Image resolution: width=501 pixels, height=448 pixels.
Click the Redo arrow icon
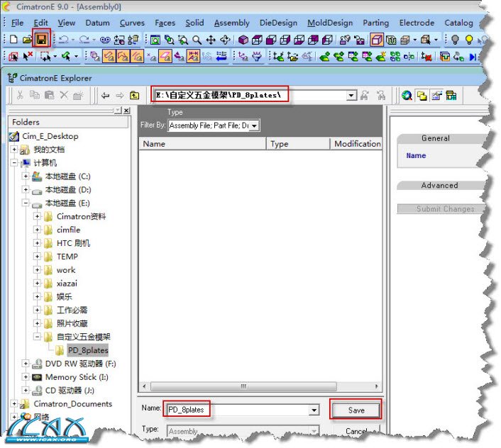pos(84,40)
